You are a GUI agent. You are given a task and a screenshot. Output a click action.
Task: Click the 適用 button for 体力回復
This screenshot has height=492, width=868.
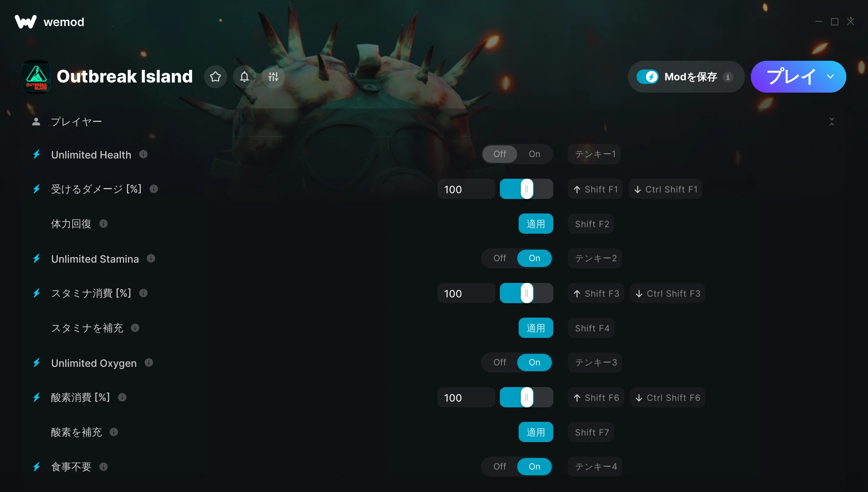(536, 224)
